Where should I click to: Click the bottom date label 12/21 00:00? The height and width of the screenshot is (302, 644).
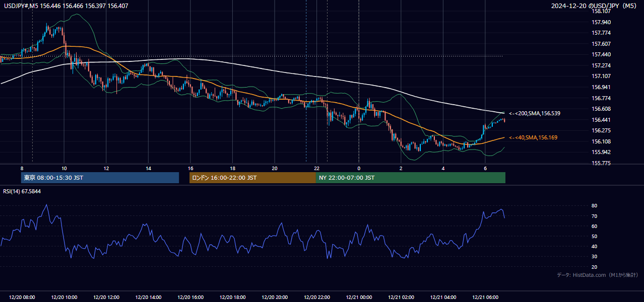(x=359, y=297)
